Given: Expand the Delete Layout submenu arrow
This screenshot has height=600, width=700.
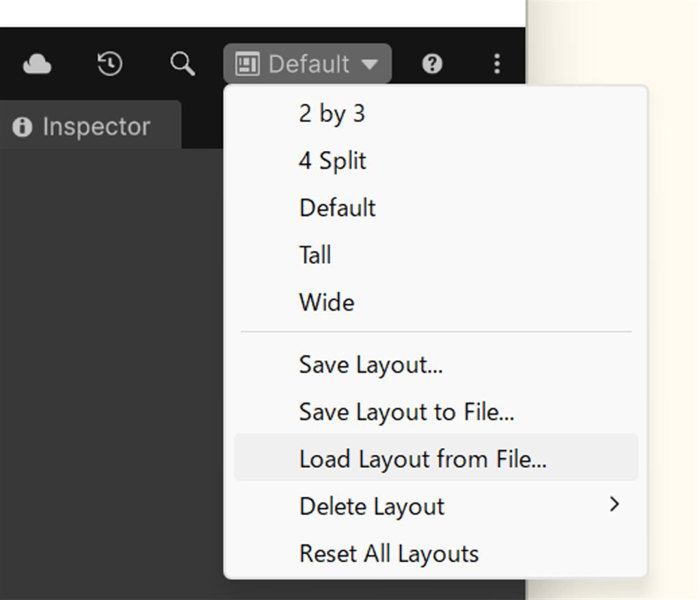Looking at the screenshot, I should [615, 505].
